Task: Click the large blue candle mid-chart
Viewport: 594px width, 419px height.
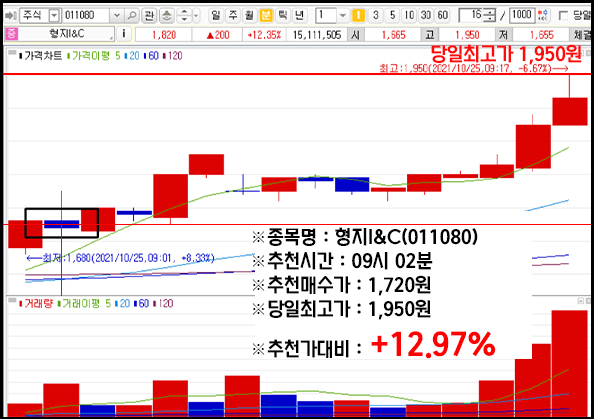Action: [352, 185]
